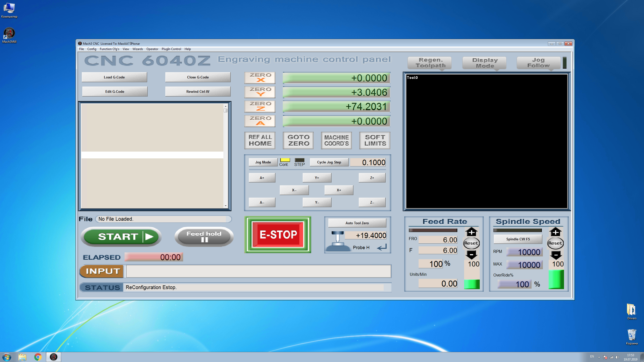Click the INPUT command text field

tap(258, 271)
